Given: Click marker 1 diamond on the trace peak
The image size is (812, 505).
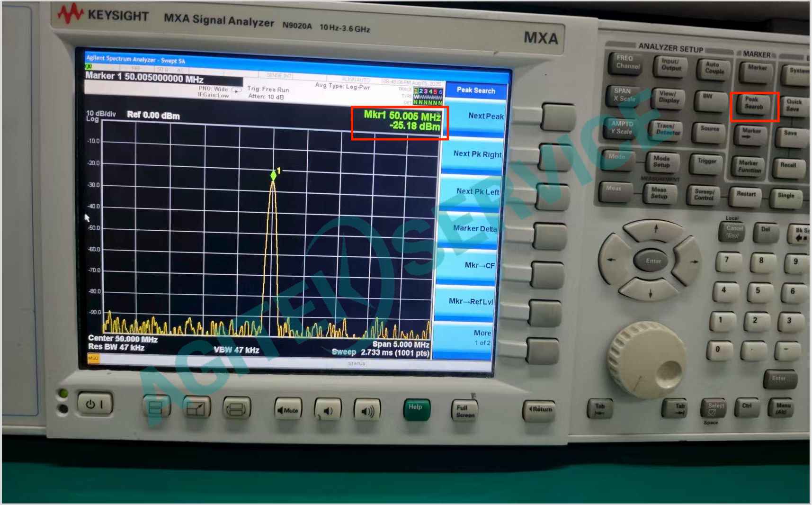Looking at the screenshot, I should pos(274,175).
